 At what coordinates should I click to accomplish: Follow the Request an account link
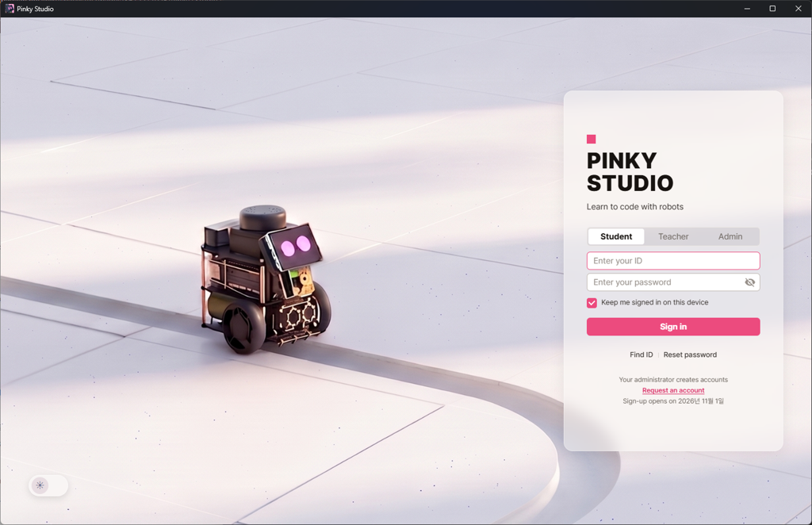coord(673,390)
